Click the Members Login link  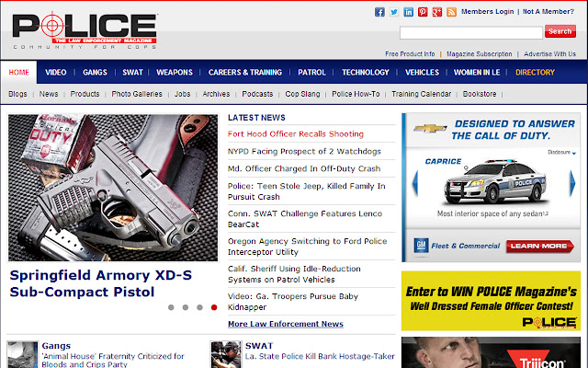tap(488, 12)
